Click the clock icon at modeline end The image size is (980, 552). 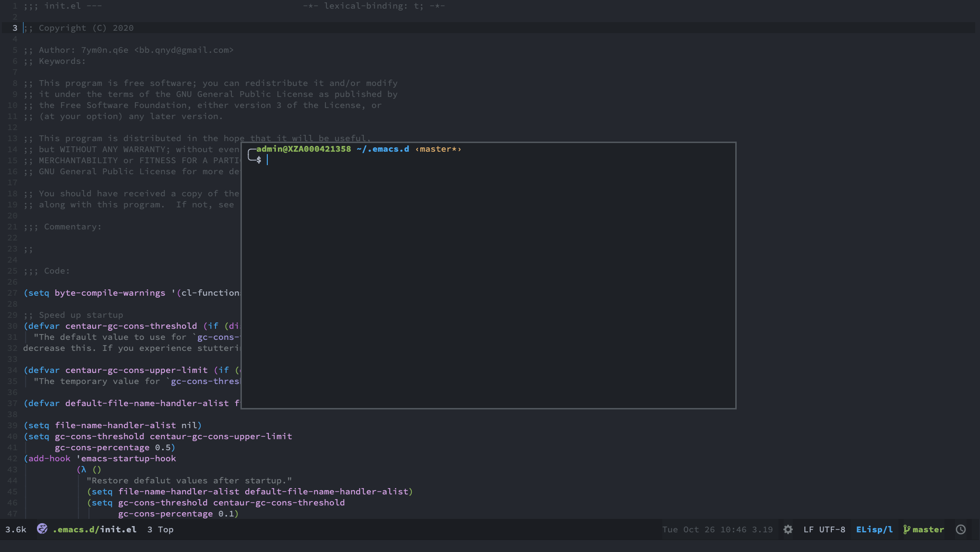tap(961, 529)
